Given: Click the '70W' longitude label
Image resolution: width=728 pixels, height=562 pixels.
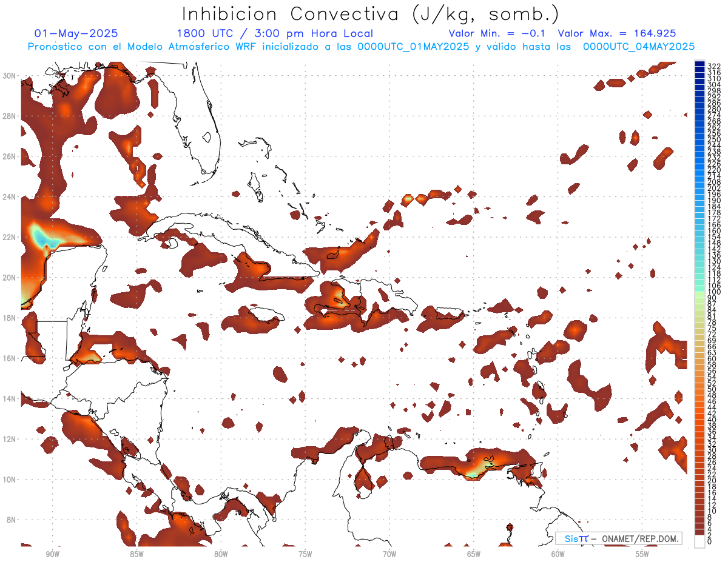Looking at the screenshot, I should 389,554.
